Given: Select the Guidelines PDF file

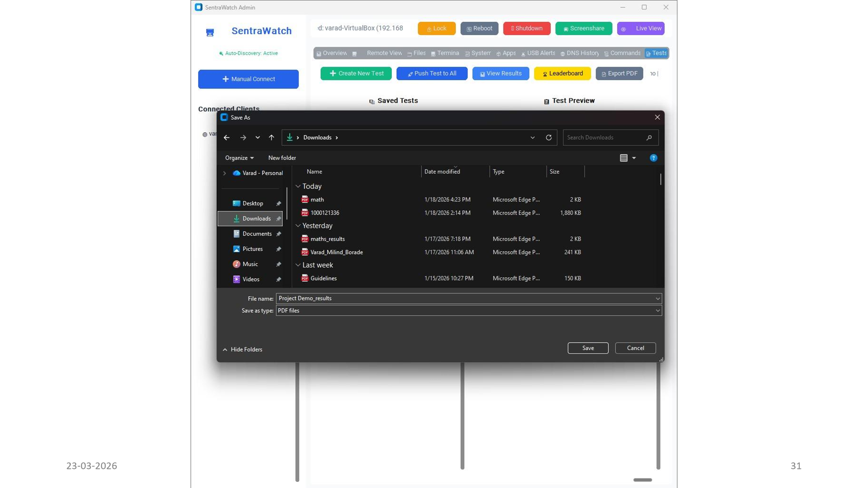Looking at the screenshot, I should point(323,279).
